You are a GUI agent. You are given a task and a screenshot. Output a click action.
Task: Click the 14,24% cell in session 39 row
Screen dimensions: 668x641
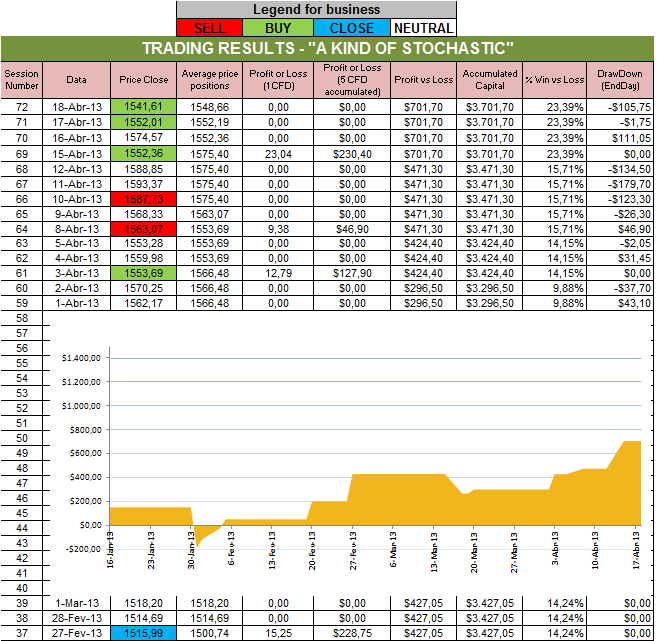pyautogui.click(x=555, y=603)
